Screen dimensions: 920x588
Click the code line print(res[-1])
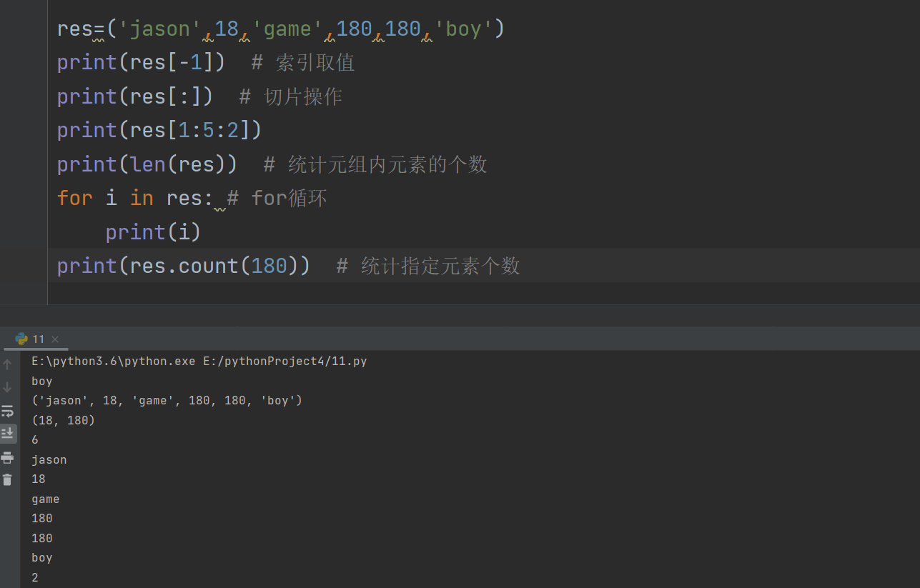click(x=141, y=62)
